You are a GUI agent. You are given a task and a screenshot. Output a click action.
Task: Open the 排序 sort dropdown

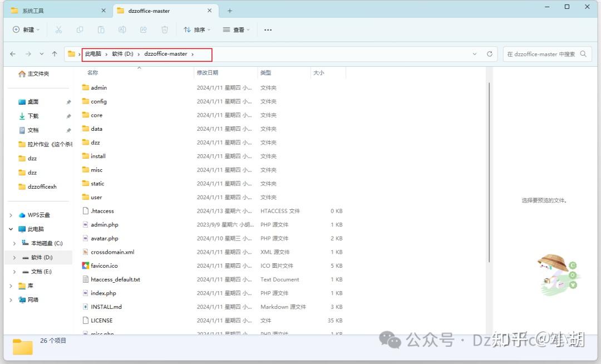tap(197, 29)
